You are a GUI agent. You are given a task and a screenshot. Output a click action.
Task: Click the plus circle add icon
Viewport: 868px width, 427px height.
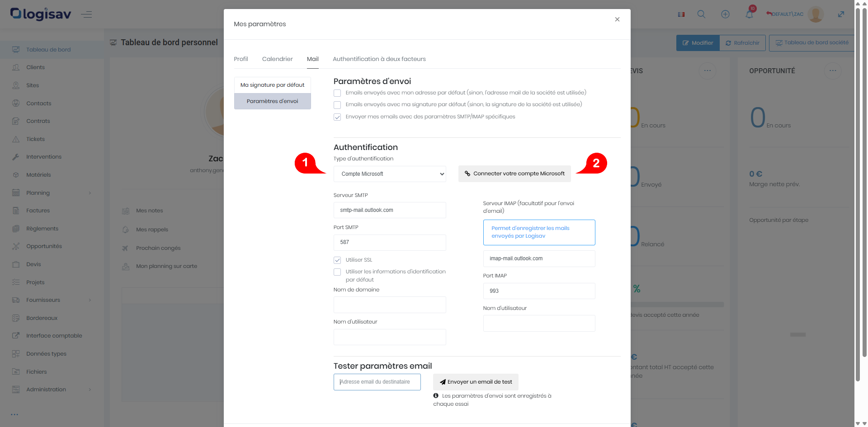(x=725, y=14)
